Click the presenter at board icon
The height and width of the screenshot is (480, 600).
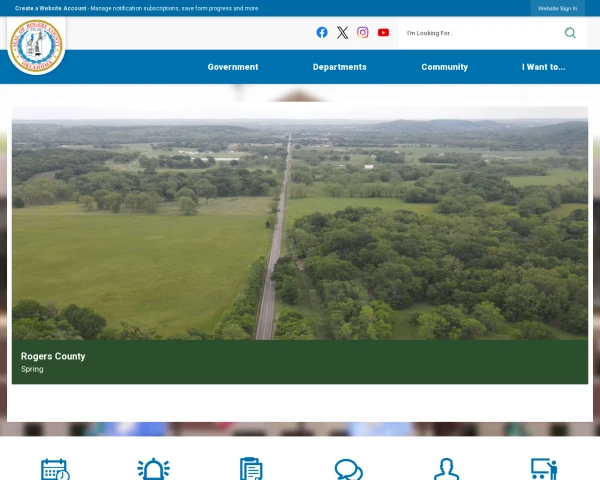point(544,469)
